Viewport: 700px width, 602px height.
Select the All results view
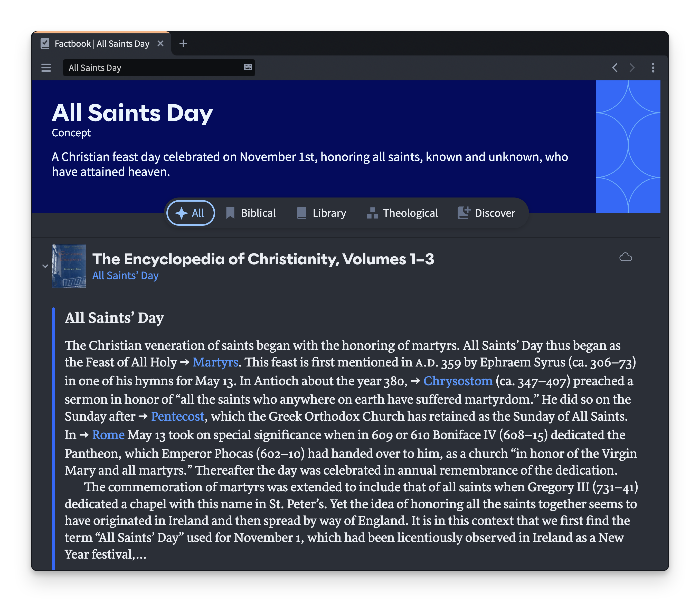190,213
